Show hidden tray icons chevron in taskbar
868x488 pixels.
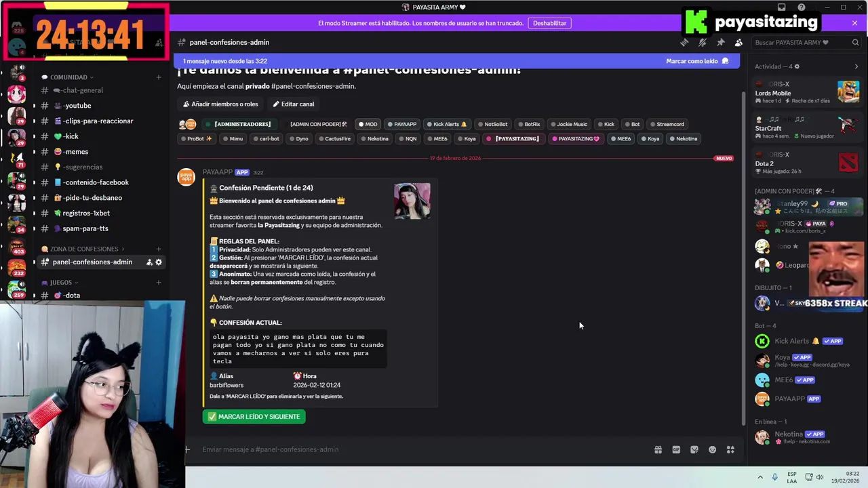[760, 477]
